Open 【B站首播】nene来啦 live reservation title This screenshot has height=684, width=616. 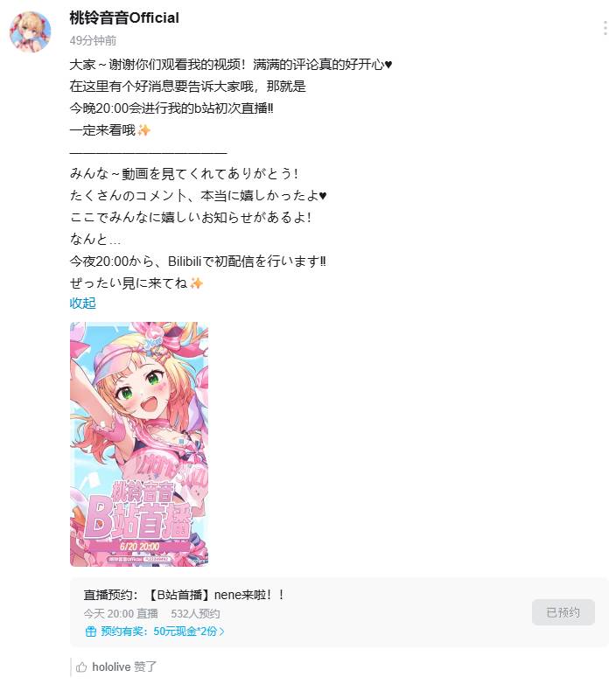215,595
